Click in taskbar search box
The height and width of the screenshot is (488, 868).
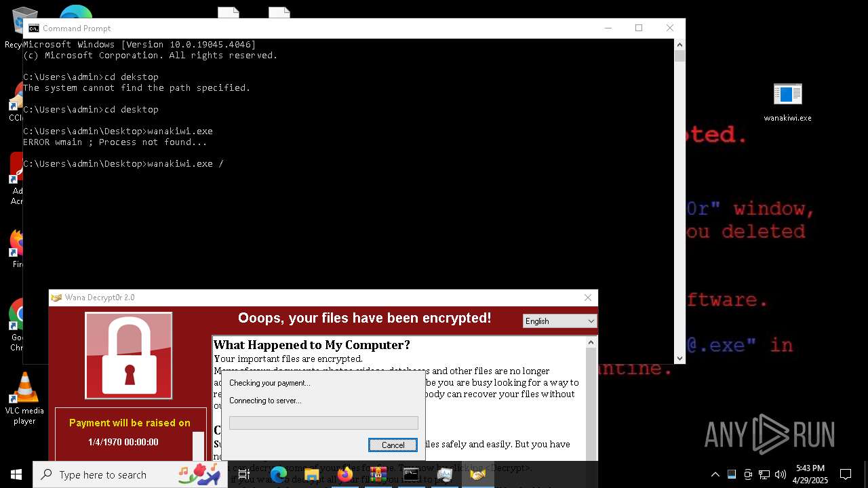coord(131,474)
